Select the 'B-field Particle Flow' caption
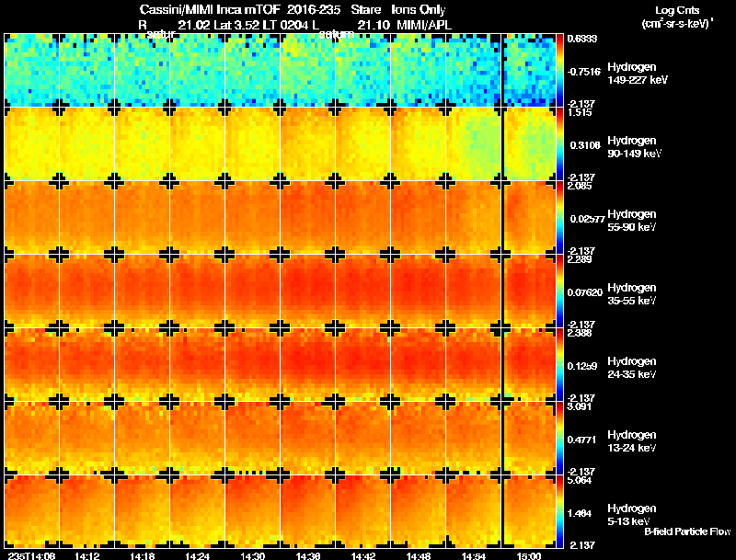 click(687, 531)
